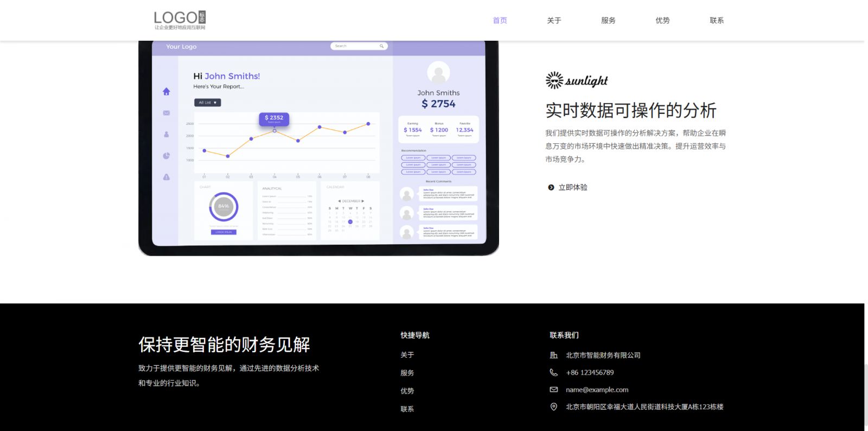Click the dashboard tablet mockup image
The image size is (868, 431).
tap(318, 148)
